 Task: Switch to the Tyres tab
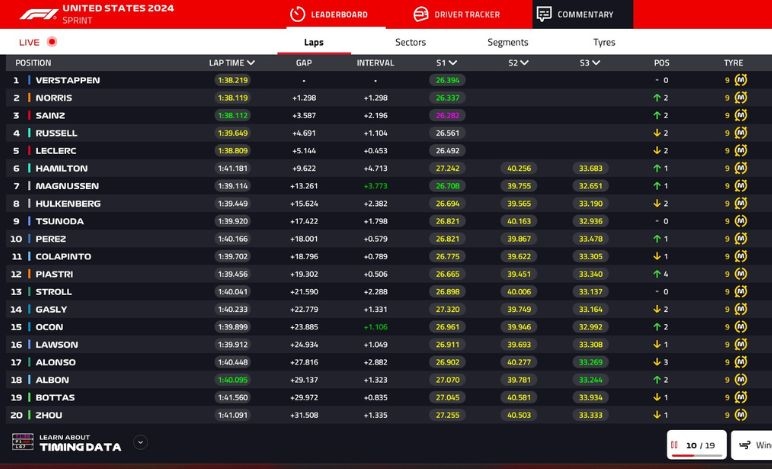604,42
